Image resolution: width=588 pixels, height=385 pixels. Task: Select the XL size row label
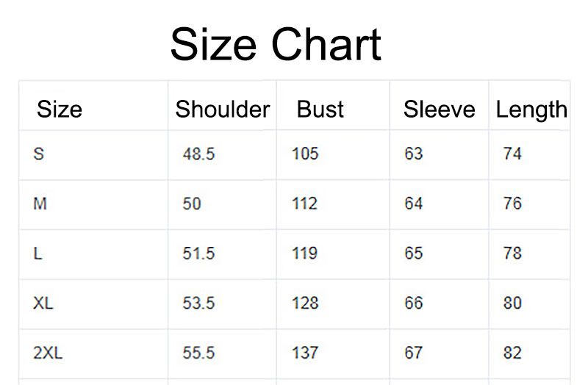(43, 303)
